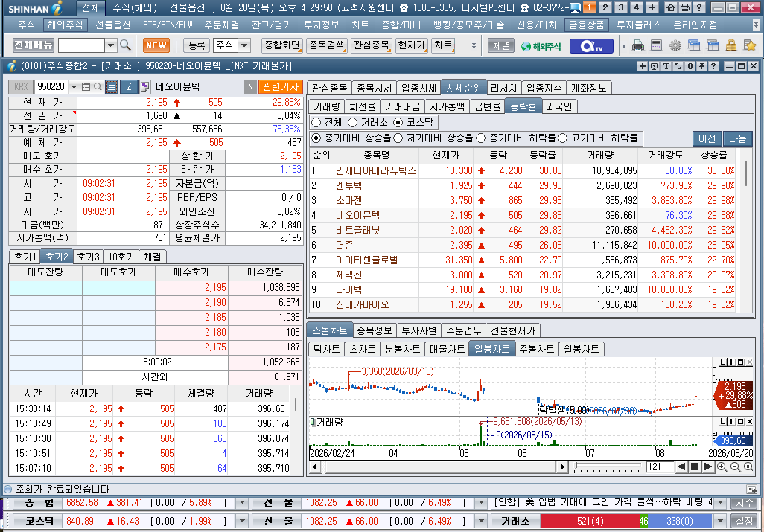Switch to the 10호가 tab
764x532 pixels.
coord(121,257)
